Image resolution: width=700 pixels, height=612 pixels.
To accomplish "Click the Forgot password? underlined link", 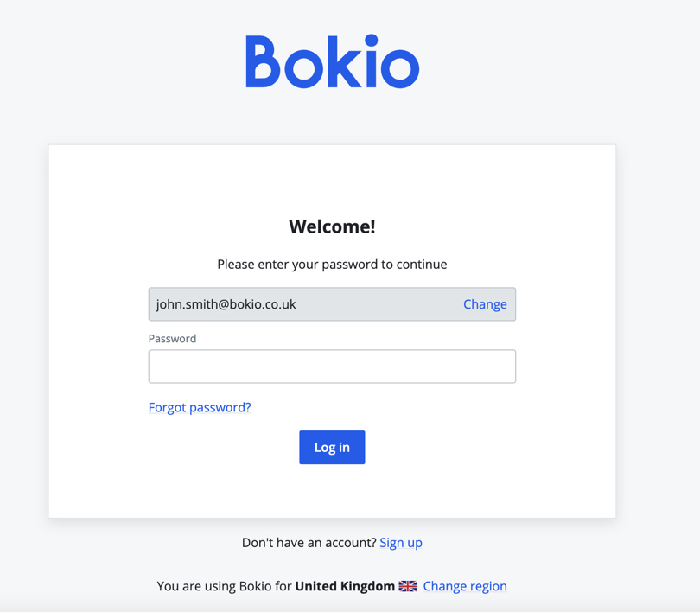I will (200, 407).
